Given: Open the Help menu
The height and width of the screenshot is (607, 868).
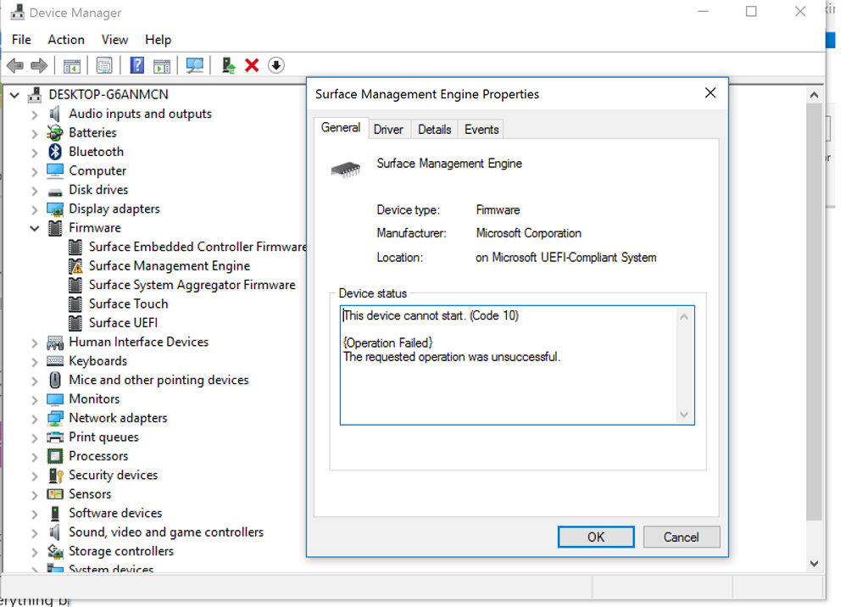Looking at the screenshot, I should point(158,40).
